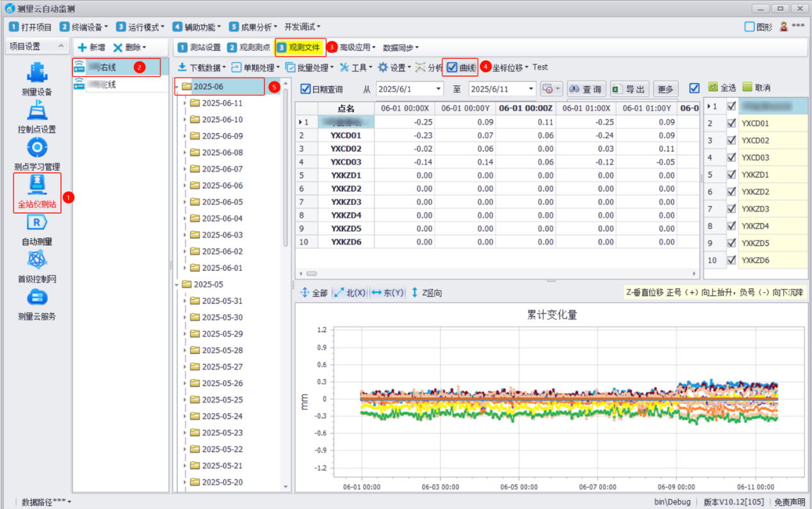Click the 查询 button
This screenshot has width=812, height=509.
585,89
